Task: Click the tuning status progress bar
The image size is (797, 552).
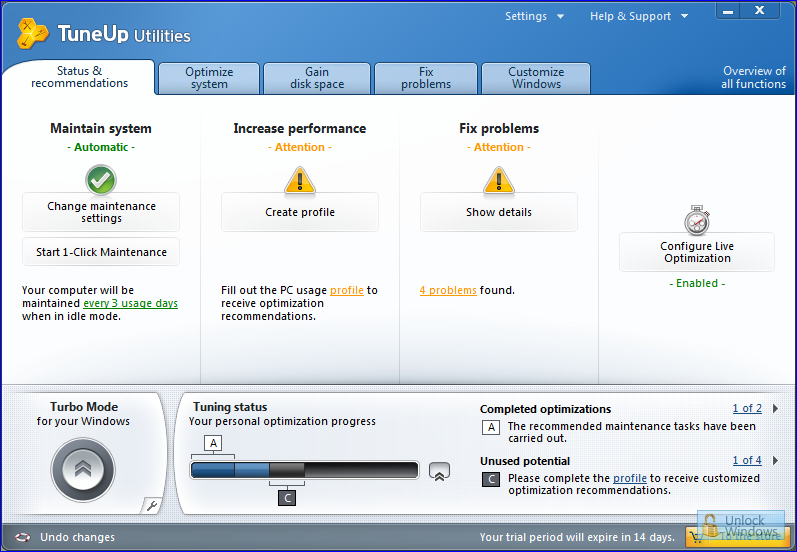Action: [304, 470]
